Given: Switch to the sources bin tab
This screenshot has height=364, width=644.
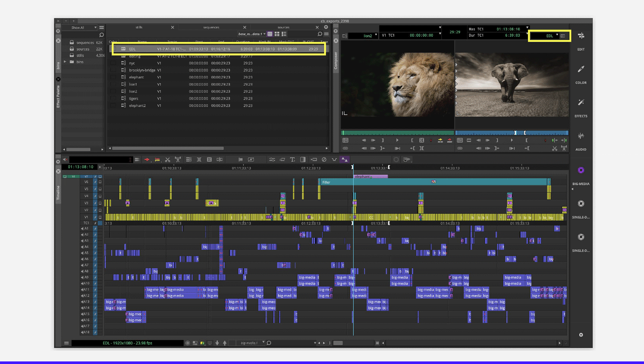Looking at the screenshot, I should click(x=283, y=27).
